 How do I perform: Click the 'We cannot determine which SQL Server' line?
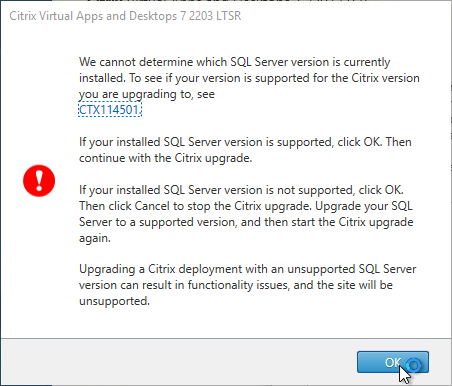[x=234, y=62]
